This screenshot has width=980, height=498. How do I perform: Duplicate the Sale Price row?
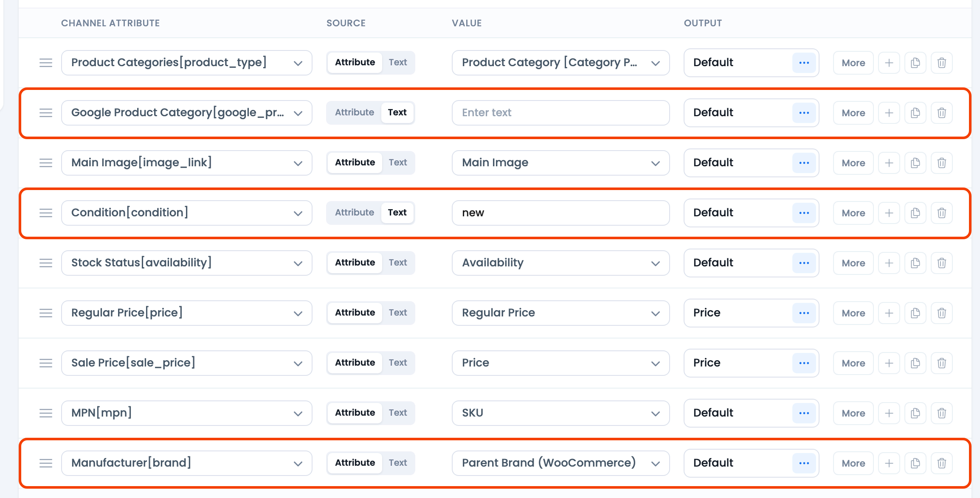coord(915,363)
